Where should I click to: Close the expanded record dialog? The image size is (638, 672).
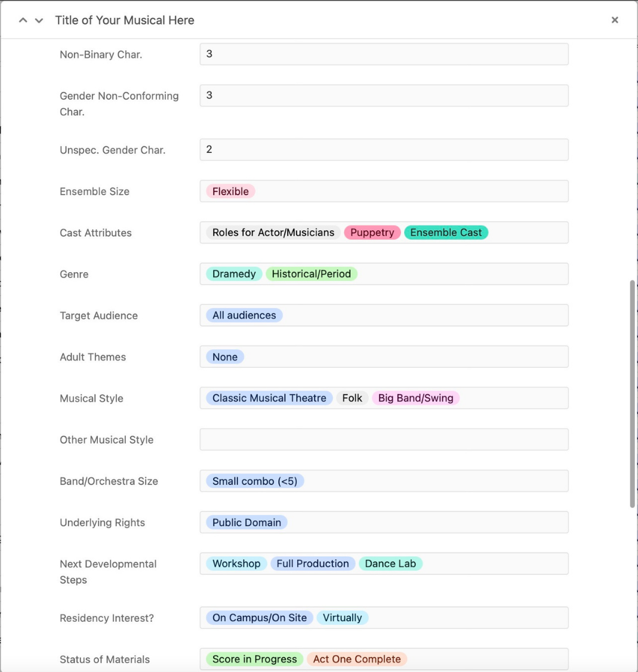click(615, 20)
